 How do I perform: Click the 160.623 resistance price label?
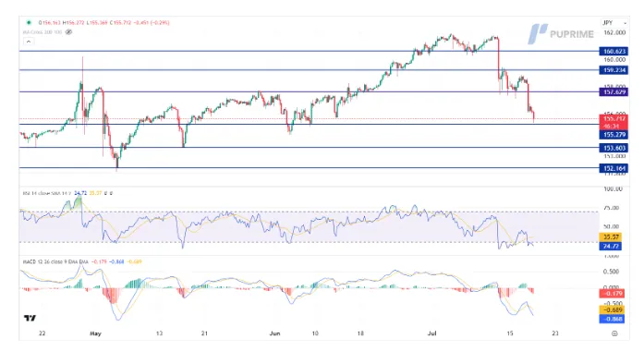(x=614, y=52)
